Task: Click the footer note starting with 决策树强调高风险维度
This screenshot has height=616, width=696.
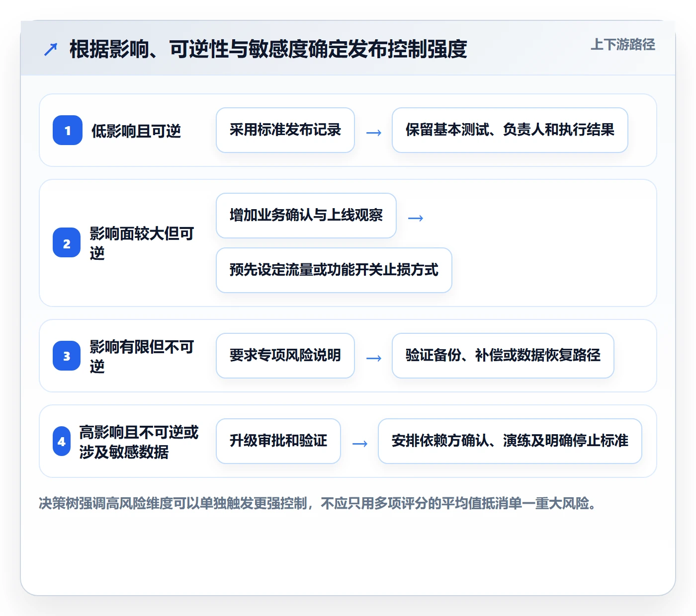Action: pyautogui.click(x=319, y=503)
